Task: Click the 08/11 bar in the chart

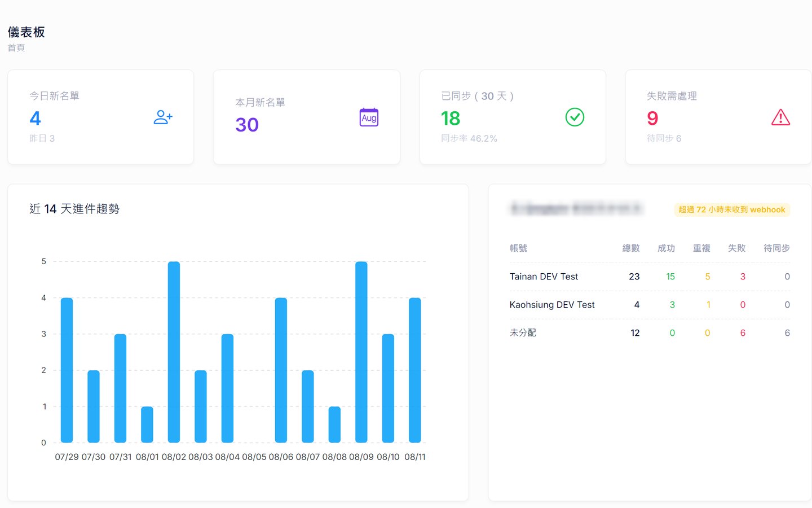Action: [415, 370]
